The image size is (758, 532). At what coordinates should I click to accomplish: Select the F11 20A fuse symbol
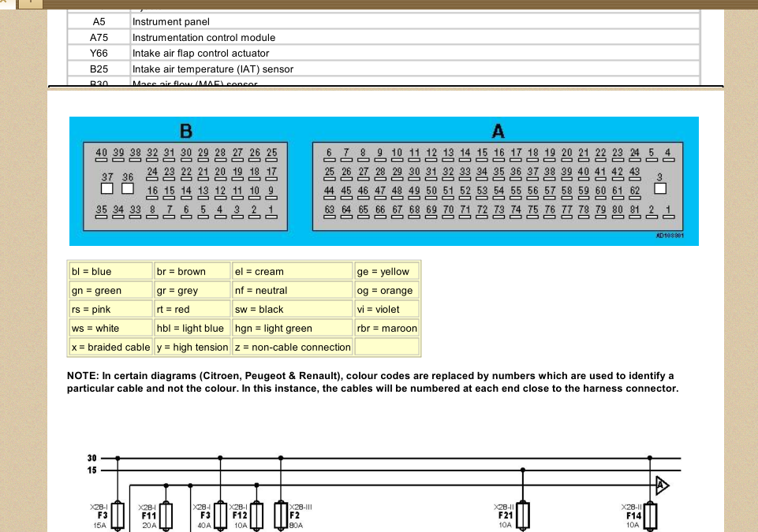[x=166, y=515]
